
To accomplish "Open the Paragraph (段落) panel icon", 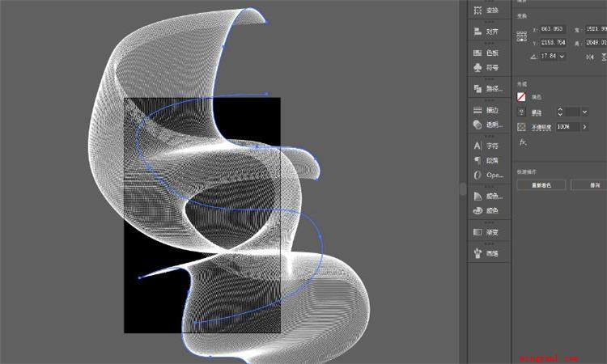I will click(x=478, y=160).
